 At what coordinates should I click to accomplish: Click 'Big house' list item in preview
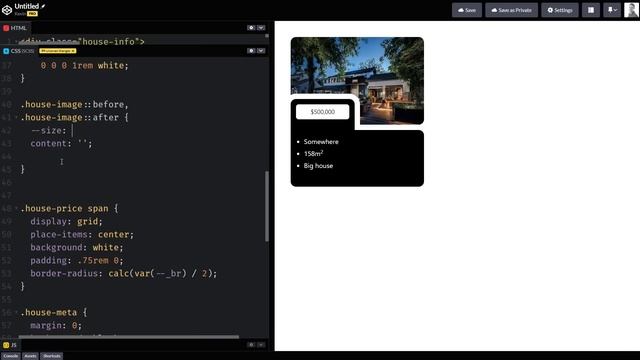click(x=318, y=166)
